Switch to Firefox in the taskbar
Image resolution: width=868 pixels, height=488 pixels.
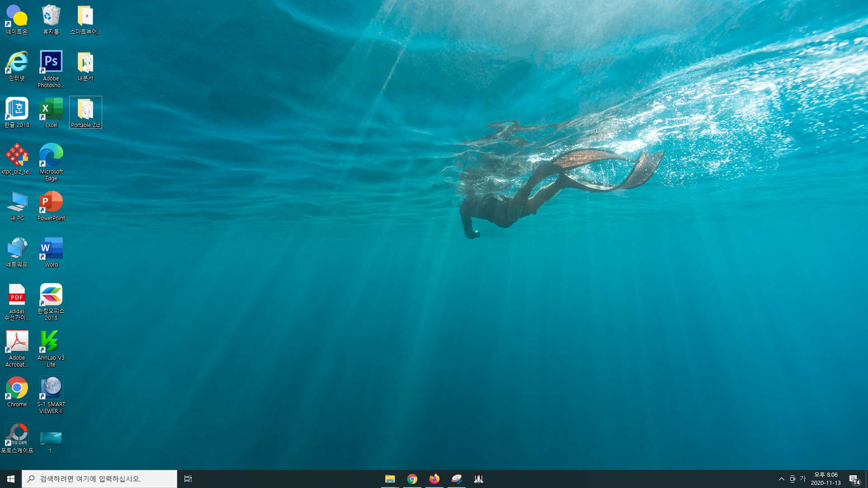point(434,479)
